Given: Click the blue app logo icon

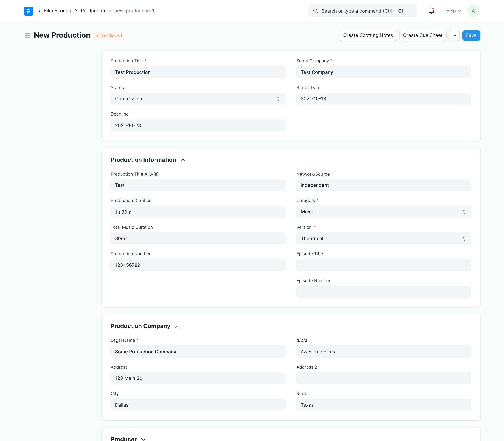Looking at the screenshot, I should pyautogui.click(x=29, y=11).
